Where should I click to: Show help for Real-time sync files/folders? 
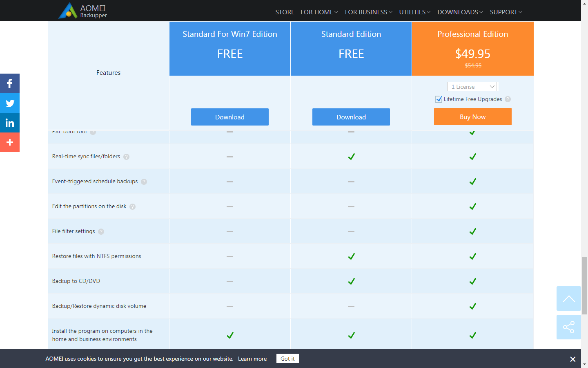pos(127,157)
